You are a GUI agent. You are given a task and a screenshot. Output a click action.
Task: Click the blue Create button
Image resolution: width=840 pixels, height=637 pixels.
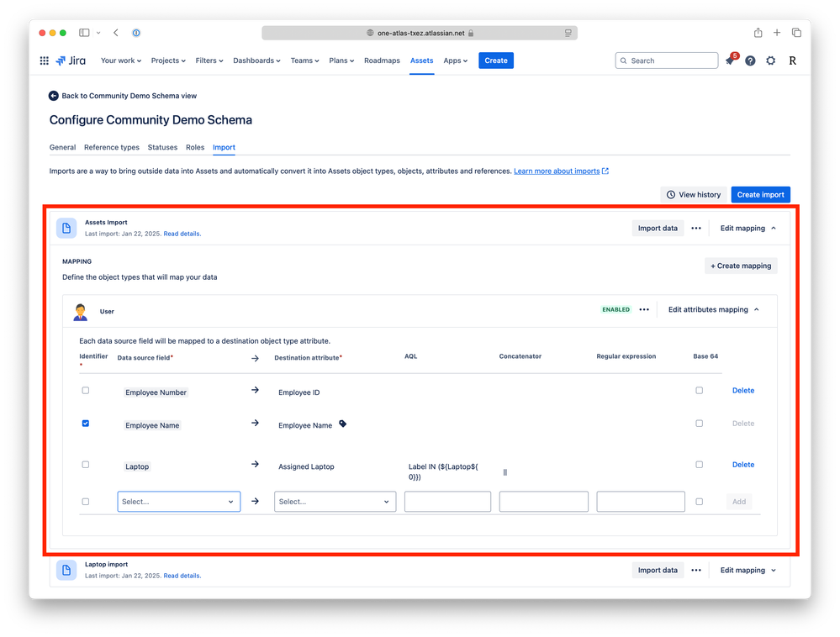coord(496,61)
